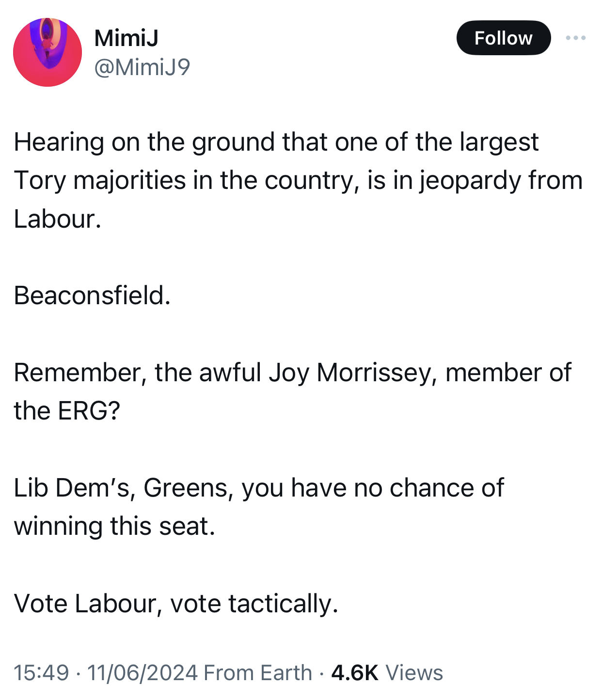
Task: Click the "winning this seat." line
Action: [x=114, y=526]
